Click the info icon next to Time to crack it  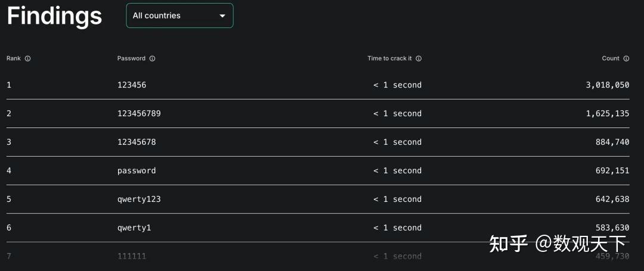[419, 58]
